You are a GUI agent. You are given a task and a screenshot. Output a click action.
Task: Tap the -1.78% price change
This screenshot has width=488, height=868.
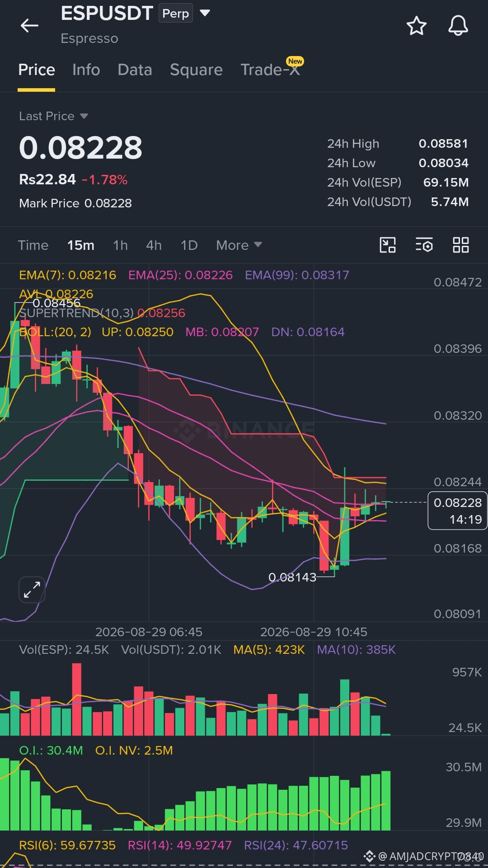point(104,180)
